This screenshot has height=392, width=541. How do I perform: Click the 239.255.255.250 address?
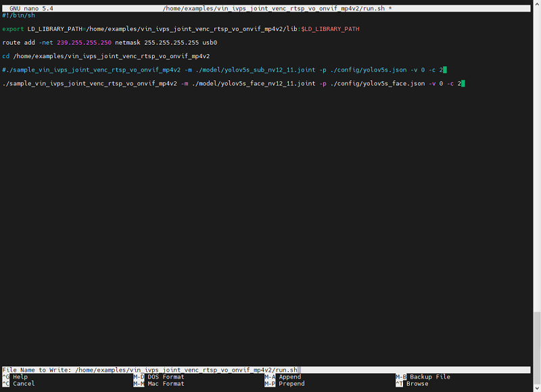[x=84, y=43]
